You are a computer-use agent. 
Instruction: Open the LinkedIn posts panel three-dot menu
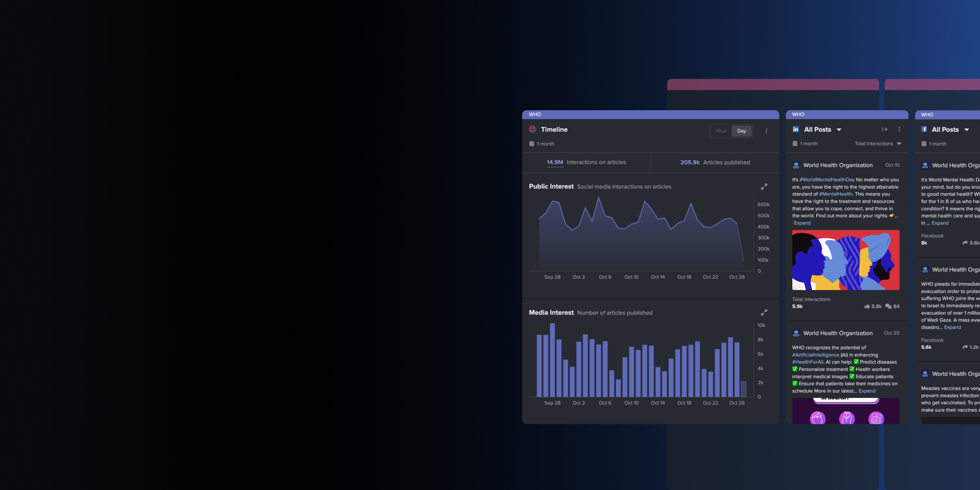click(899, 129)
